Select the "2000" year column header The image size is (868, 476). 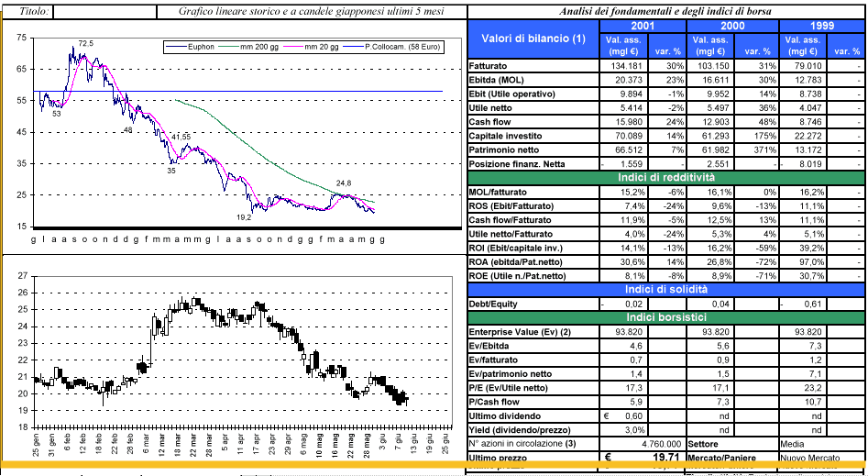[x=732, y=26]
